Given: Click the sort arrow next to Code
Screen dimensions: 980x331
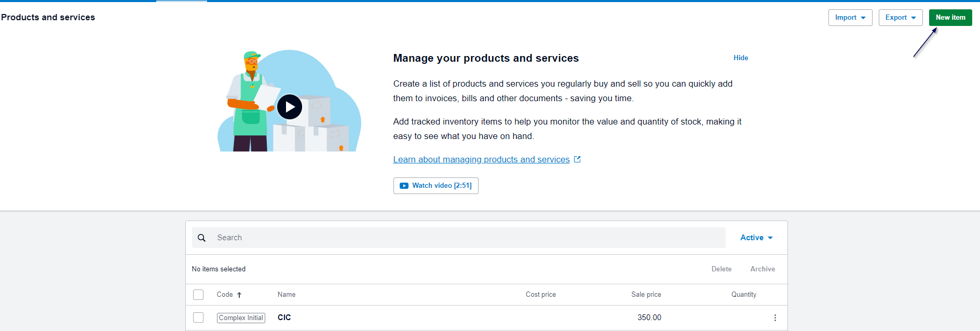Looking at the screenshot, I should tap(239, 295).
